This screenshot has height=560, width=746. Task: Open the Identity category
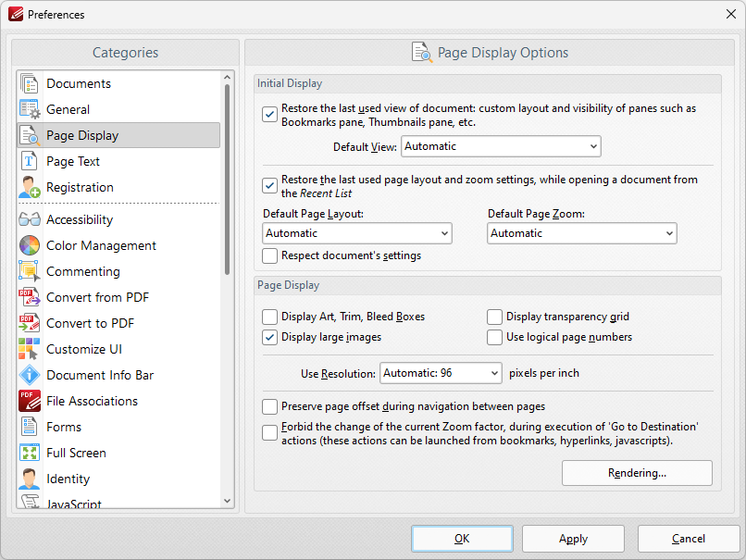[x=119, y=479]
